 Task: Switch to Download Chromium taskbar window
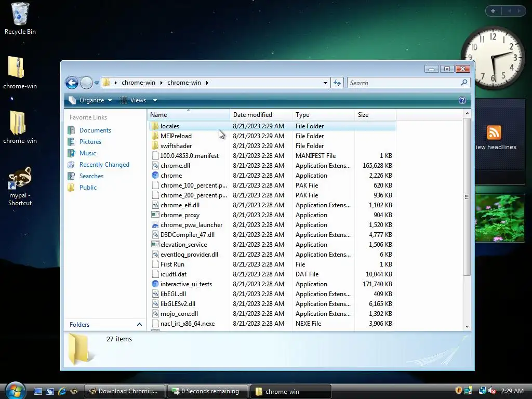(125, 391)
